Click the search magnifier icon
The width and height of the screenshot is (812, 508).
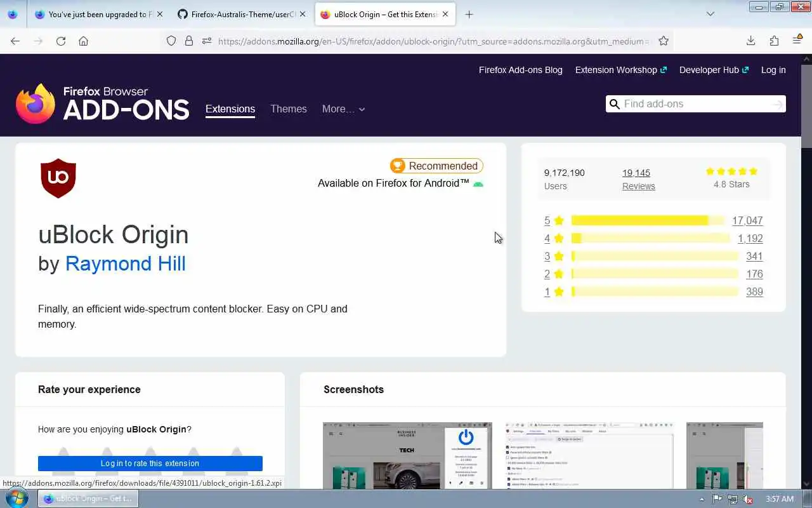pos(613,104)
